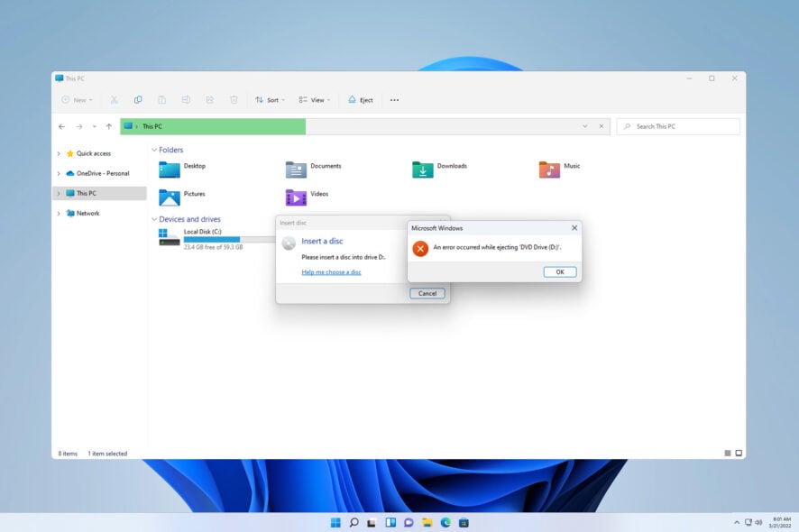Expand the Quick access tree node
This screenshot has width=799, height=532.
59,153
